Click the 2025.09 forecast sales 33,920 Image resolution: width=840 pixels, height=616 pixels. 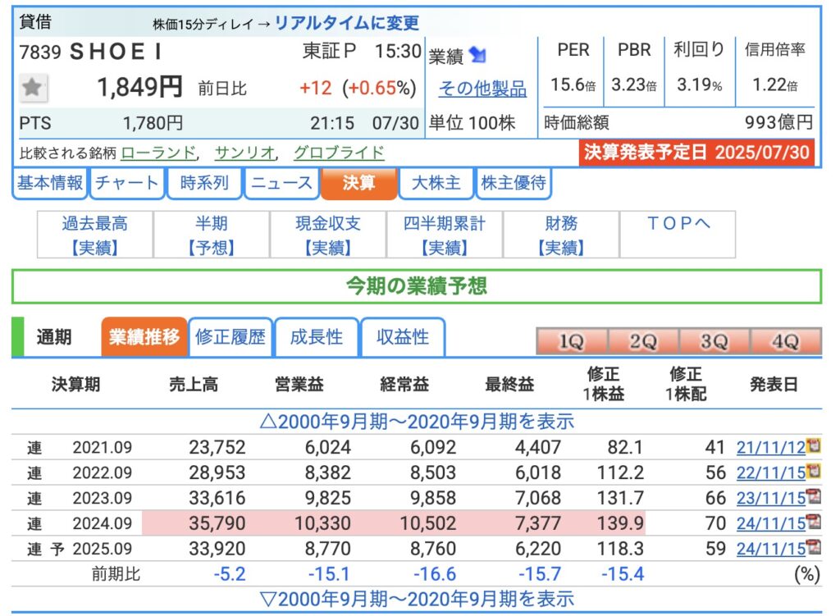[217, 549]
